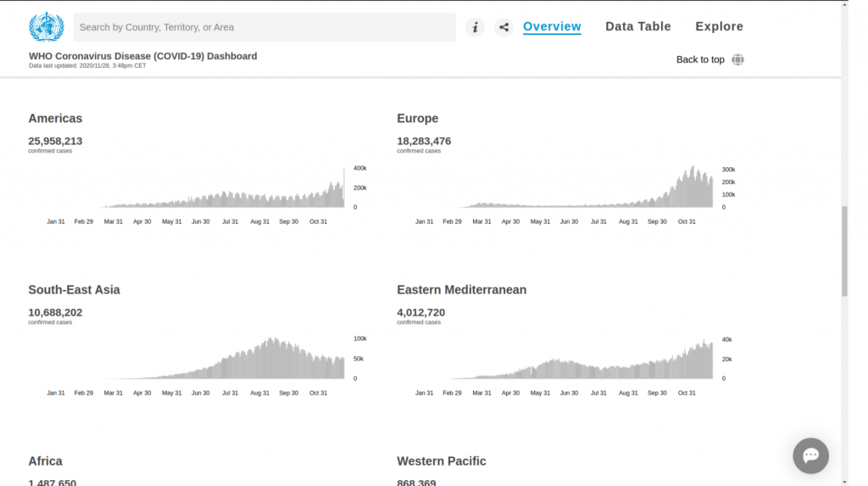
Task: Click the Europe region heading
Action: click(x=417, y=119)
